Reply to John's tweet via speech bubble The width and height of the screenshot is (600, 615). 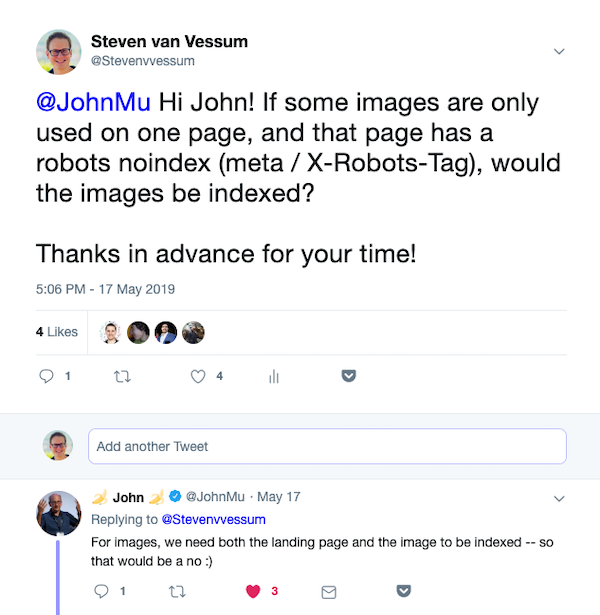101,591
